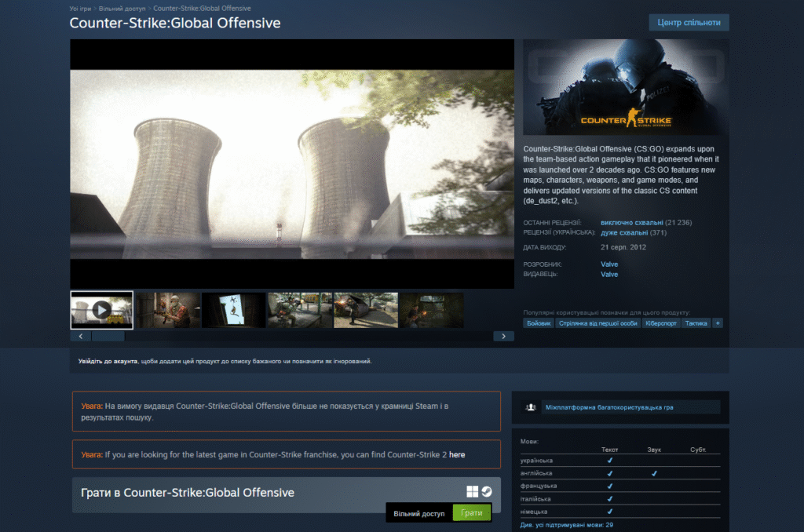Click the Counter-Strike logo header image
Image resolution: width=804 pixels, height=532 pixels.
626,87
